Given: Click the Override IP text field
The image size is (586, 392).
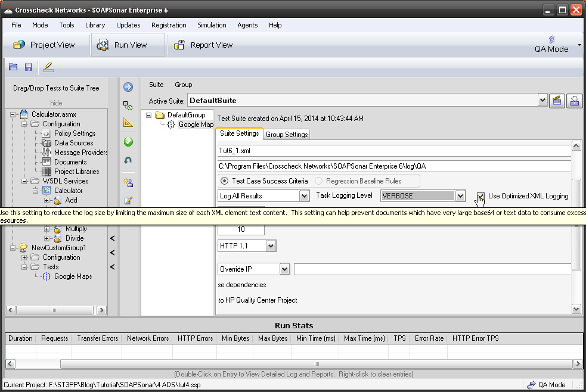Looking at the screenshot, I should point(432,269).
